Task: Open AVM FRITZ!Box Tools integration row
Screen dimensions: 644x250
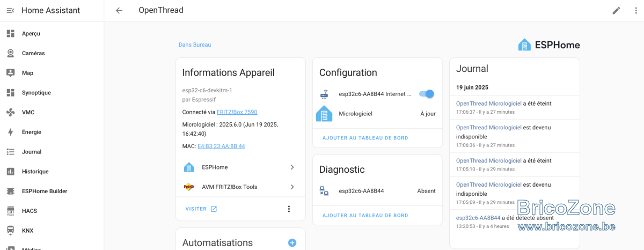Action: (x=240, y=187)
